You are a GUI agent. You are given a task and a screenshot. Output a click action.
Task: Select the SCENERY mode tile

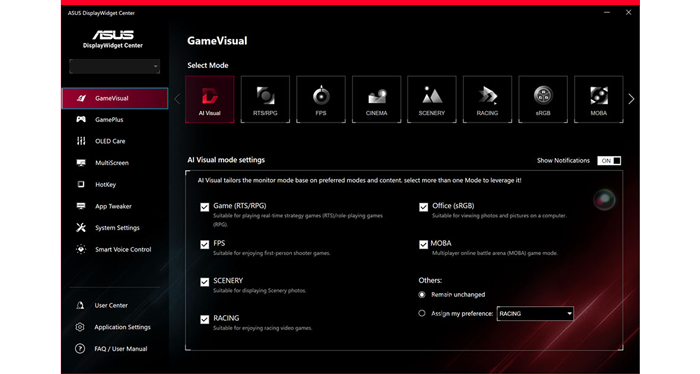pyautogui.click(x=432, y=99)
